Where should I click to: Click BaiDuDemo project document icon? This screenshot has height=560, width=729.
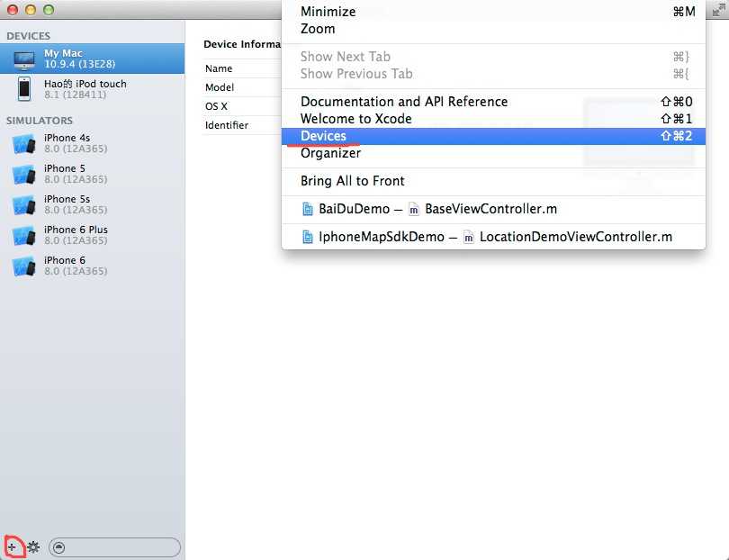click(x=307, y=209)
